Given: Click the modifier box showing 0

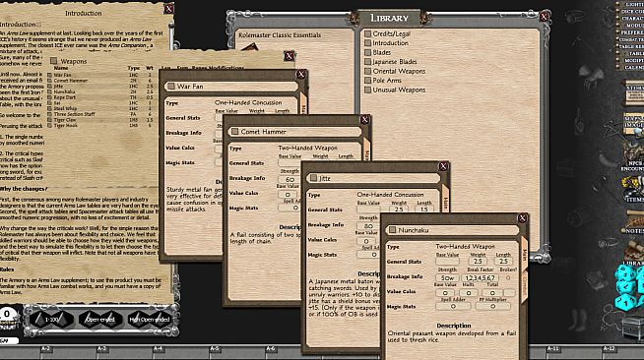Looking at the screenshot, I should [7, 315].
